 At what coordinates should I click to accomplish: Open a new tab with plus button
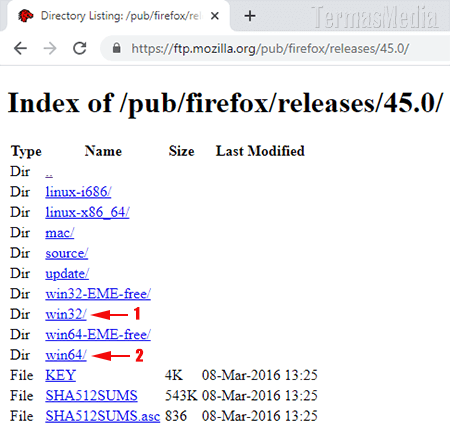pos(250,16)
